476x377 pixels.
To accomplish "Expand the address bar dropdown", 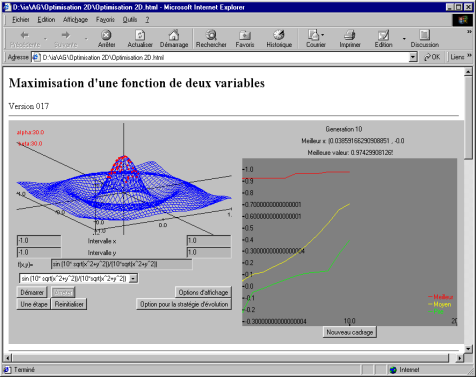I will point(413,57).
